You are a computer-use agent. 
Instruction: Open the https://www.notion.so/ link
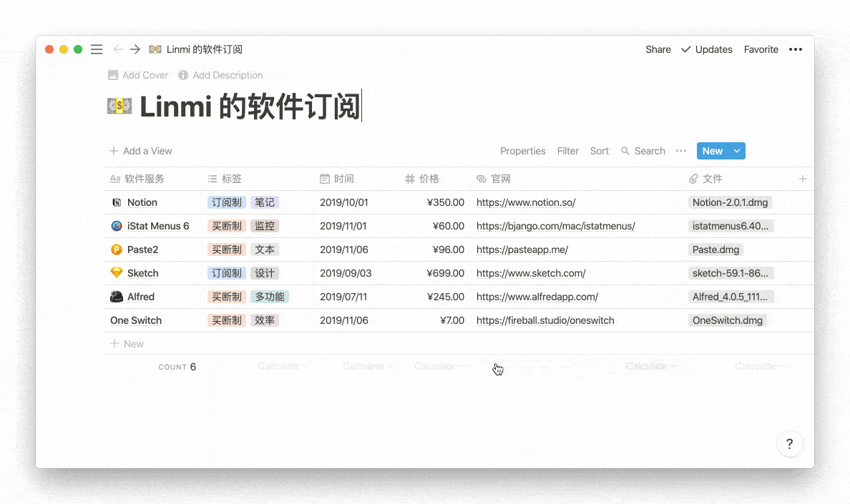526,202
